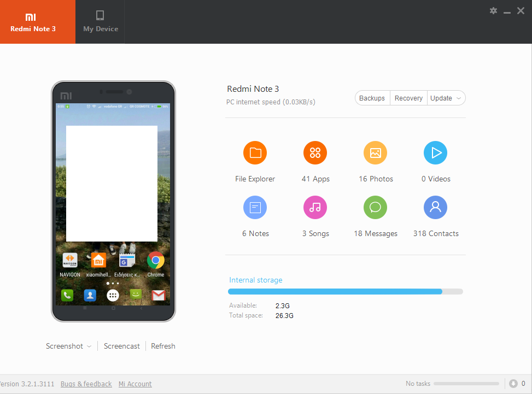Click the '318 Contacts' label

coord(436,234)
